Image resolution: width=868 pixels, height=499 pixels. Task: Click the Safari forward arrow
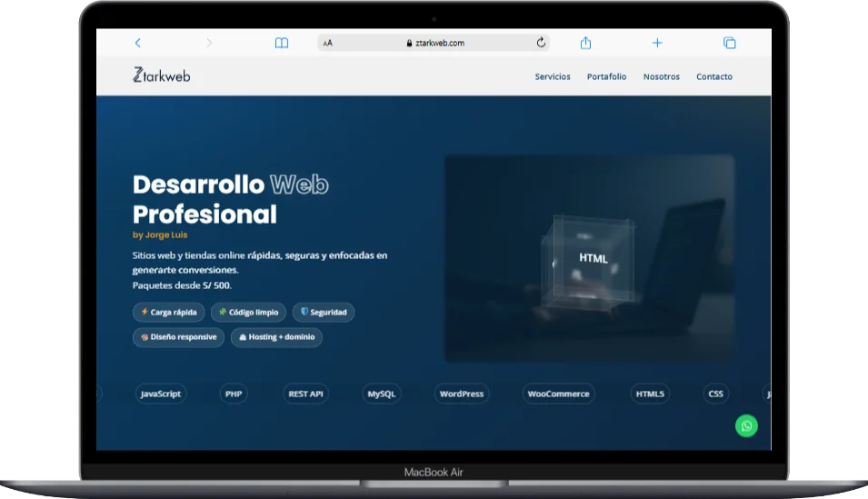pyautogui.click(x=209, y=43)
